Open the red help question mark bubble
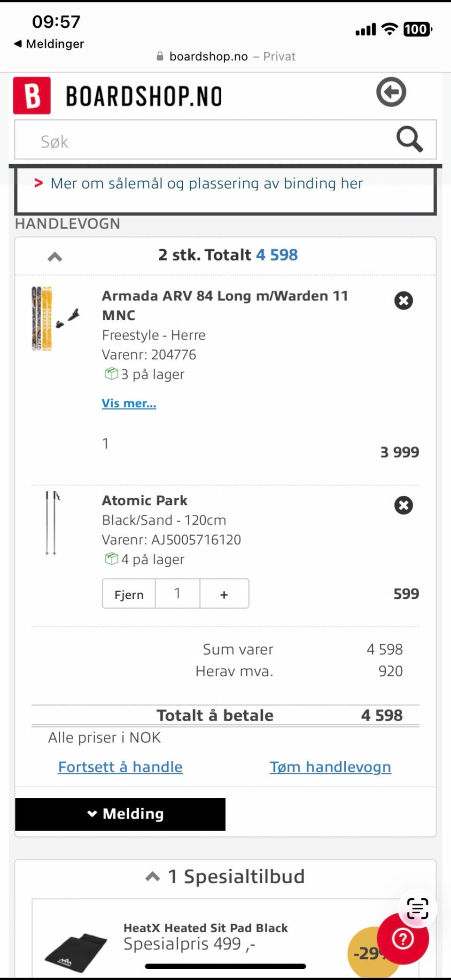The image size is (451, 980). pyautogui.click(x=403, y=939)
